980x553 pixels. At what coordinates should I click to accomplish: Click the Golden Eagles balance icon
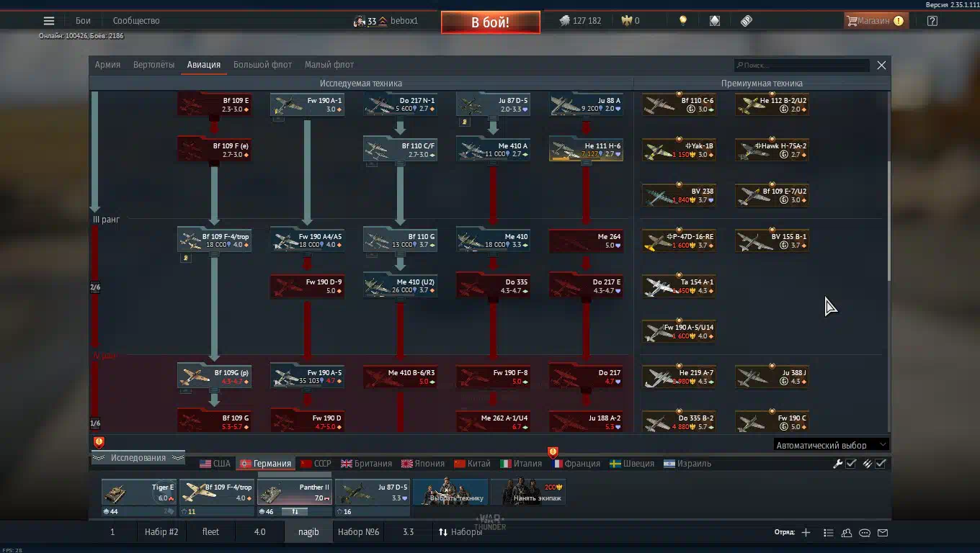(x=625, y=21)
